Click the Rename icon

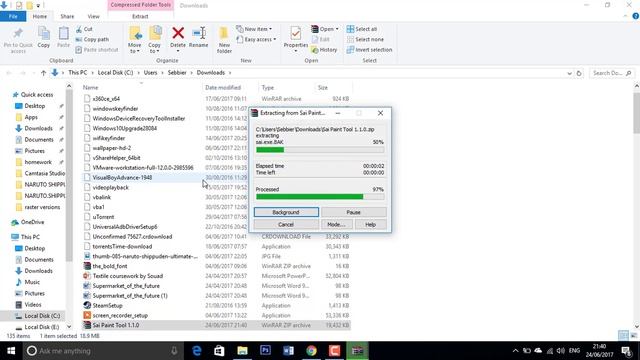199,33
